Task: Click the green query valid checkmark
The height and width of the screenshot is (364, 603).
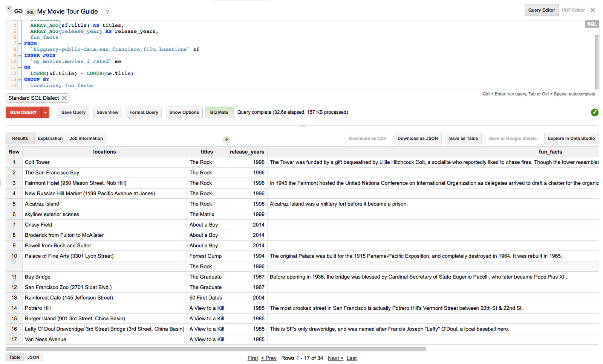Action: [595, 112]
